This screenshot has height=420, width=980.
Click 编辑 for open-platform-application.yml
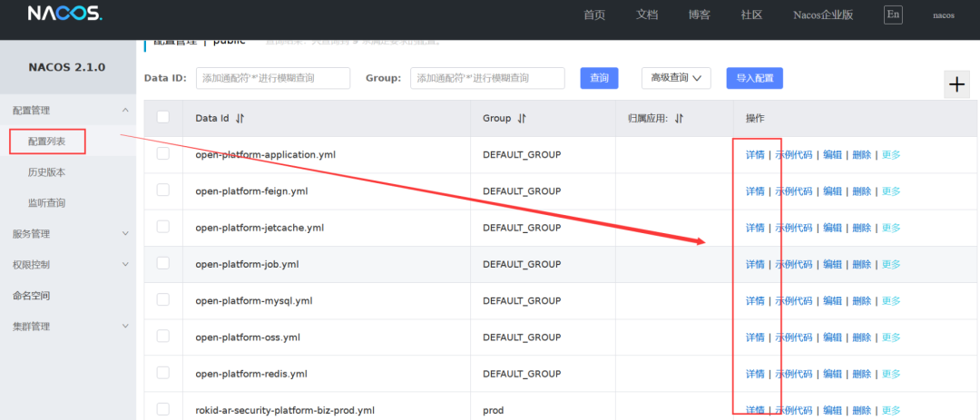tap(832, 155)
